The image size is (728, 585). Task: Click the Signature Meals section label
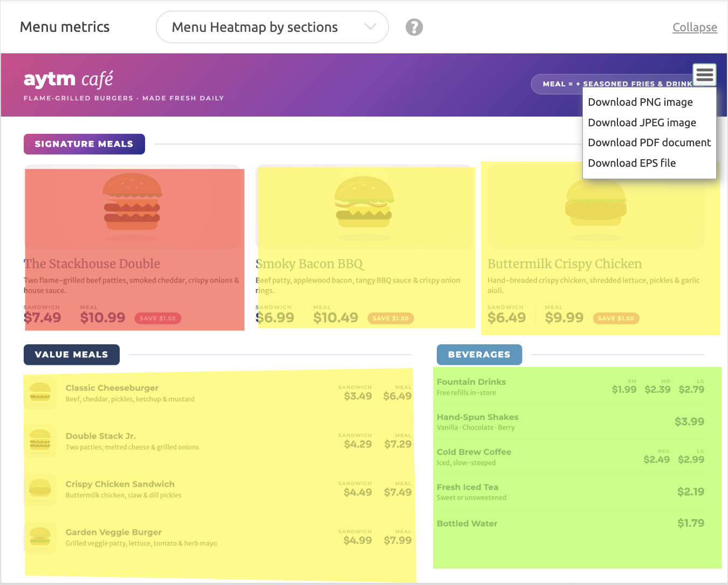[x=84, y=144]
